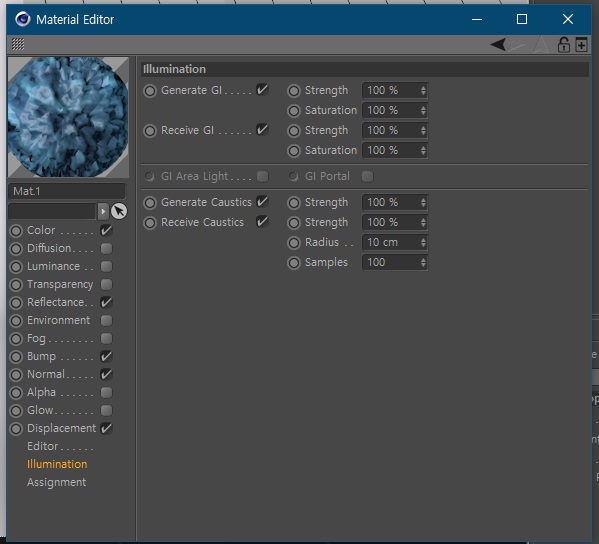The width and height of the screenshot is (599, 544).
Task: Adjust the Radius value stepper arrows
Action: (423, 242)
